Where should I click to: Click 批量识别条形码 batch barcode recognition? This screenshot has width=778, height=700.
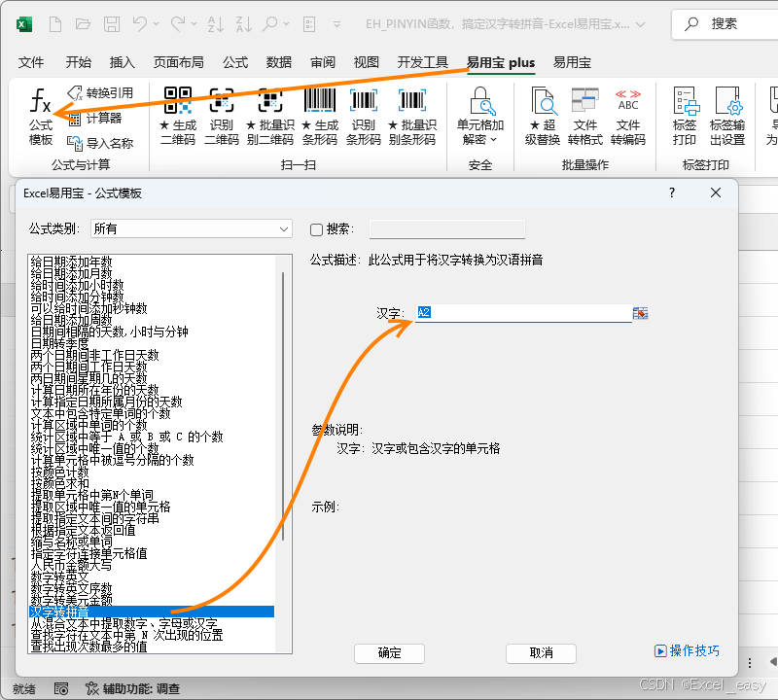pos(412,117)
